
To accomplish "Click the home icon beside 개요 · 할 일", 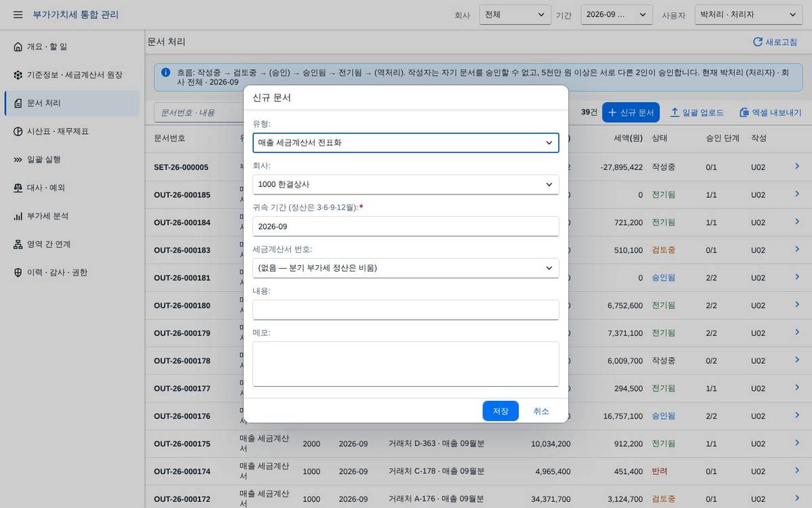I will pyautogui.click(x=18, y=47).
